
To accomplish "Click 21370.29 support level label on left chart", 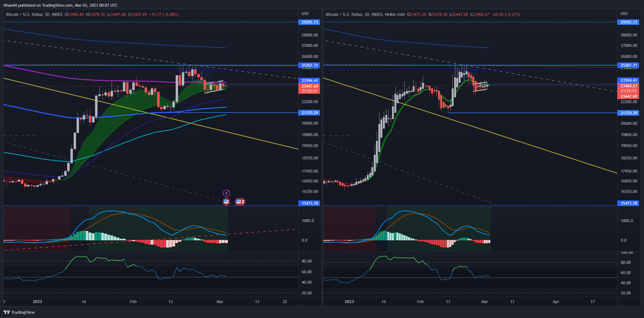I will pyautogui.click(x=310, y=113).
